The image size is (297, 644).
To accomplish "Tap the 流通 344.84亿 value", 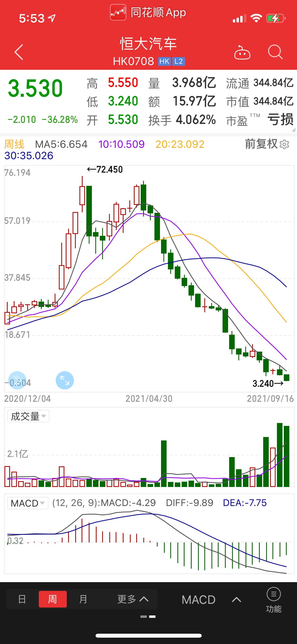I will tap(260, 83).
